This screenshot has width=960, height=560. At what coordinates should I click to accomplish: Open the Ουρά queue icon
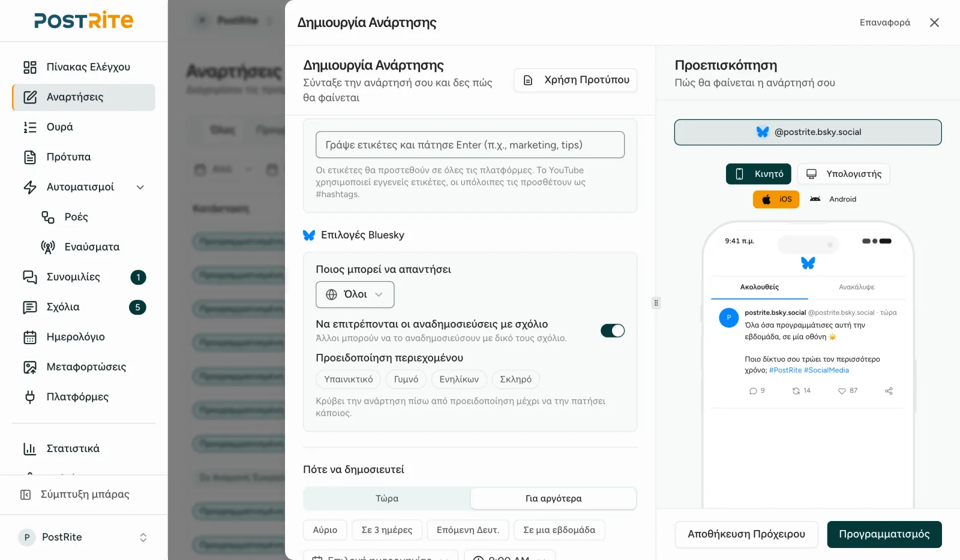(x=30, y=127)
